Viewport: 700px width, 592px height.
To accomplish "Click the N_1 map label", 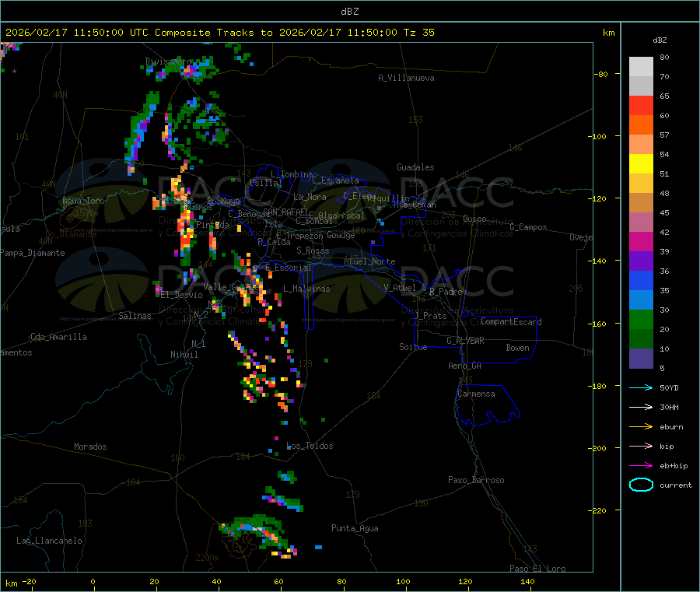I will [198, 343].
